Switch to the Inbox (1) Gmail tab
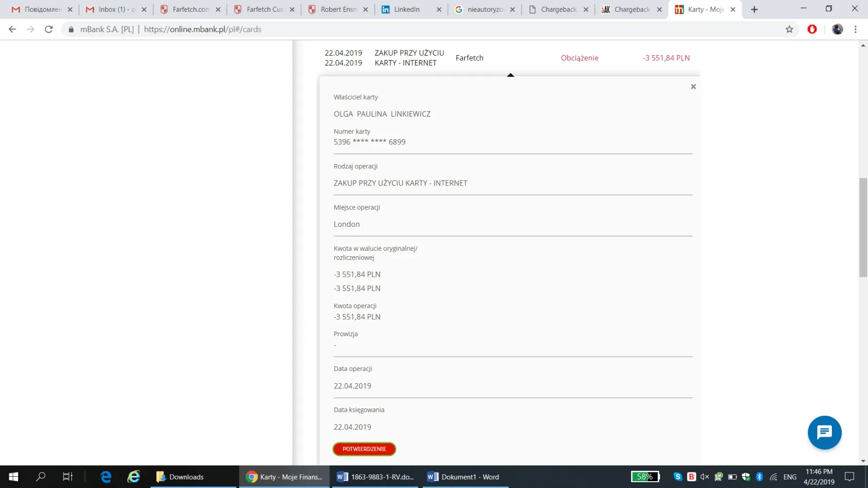Viewport: 868px width, 488px height. tap(112, 9)
